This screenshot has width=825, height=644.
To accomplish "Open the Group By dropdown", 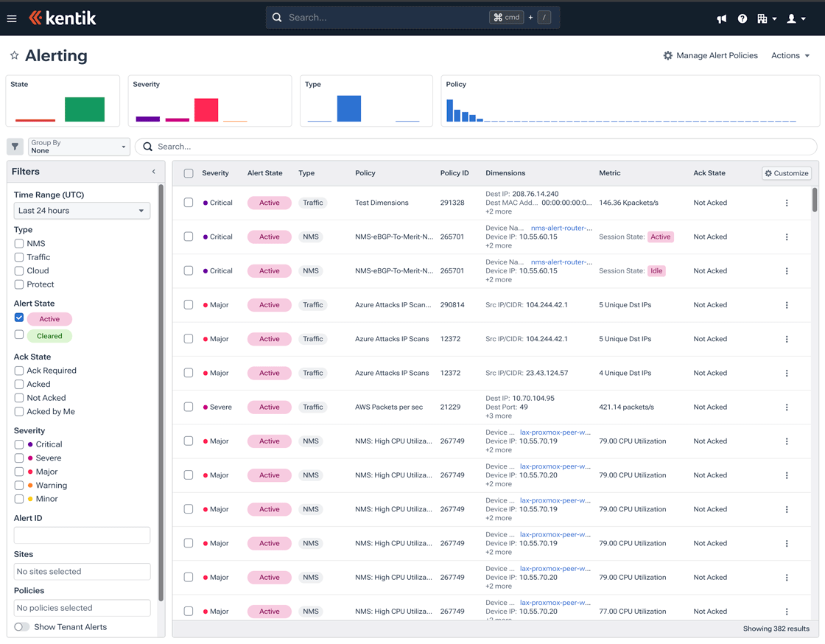I will (79, 146).
